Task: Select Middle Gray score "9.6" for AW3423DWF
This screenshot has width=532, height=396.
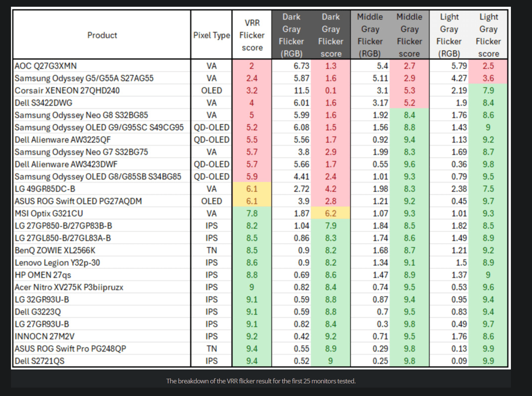Action: pos(409,164)
